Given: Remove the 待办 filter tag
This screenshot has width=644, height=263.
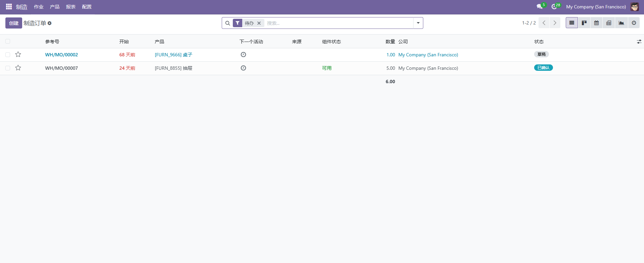Looking at the screenshot, I should pos(259,23).
